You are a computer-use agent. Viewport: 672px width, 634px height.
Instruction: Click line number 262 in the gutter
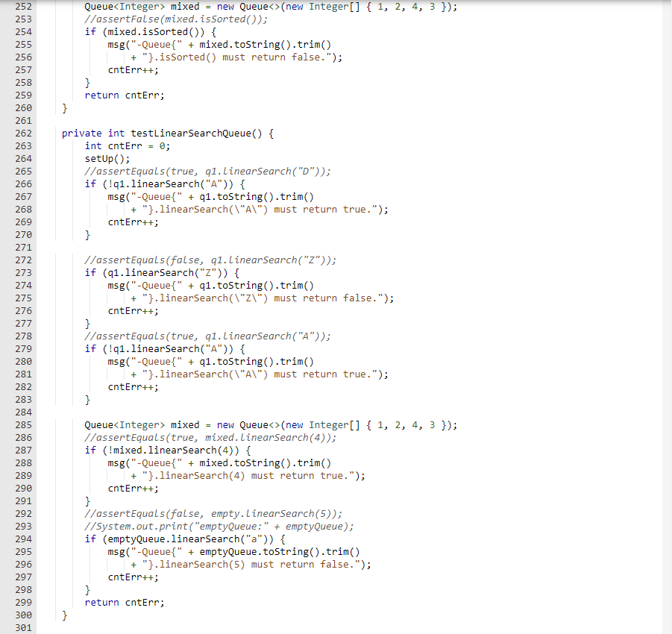click(x=22, y=133)
